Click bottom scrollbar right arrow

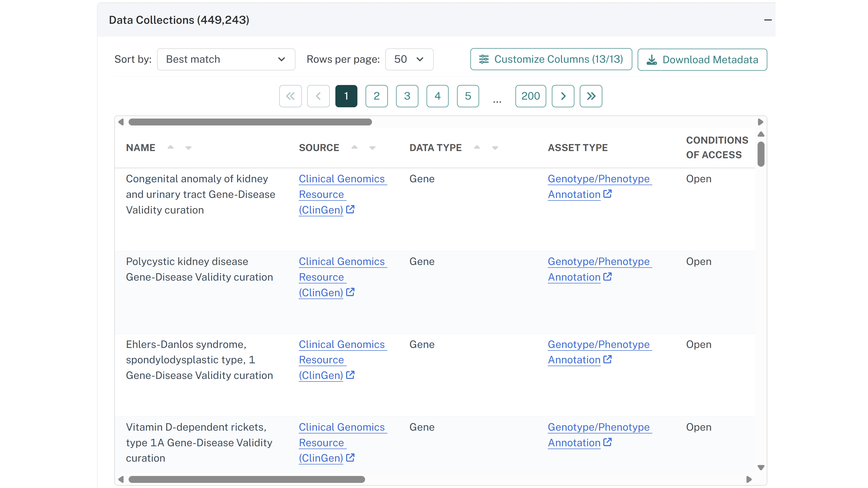point(749,479)
